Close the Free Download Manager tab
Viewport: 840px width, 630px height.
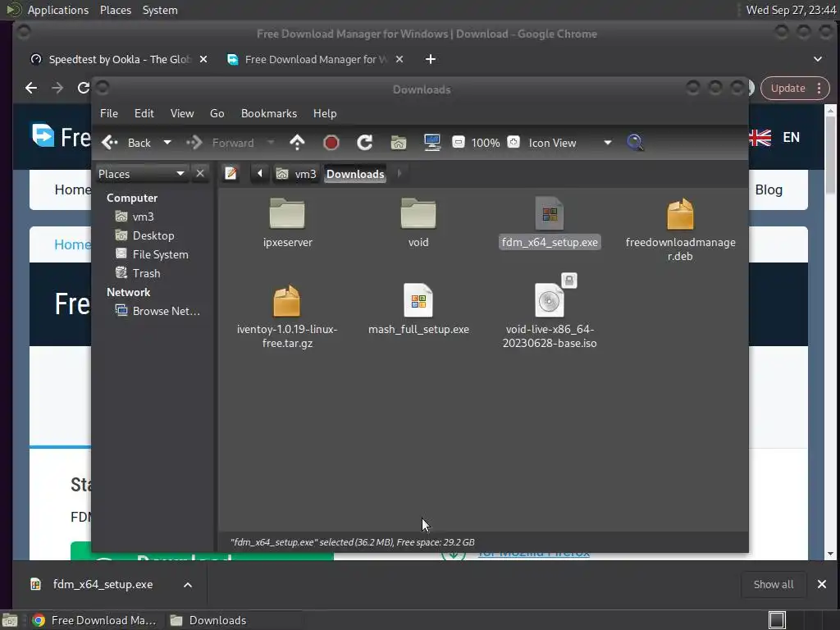pos(399,59)
